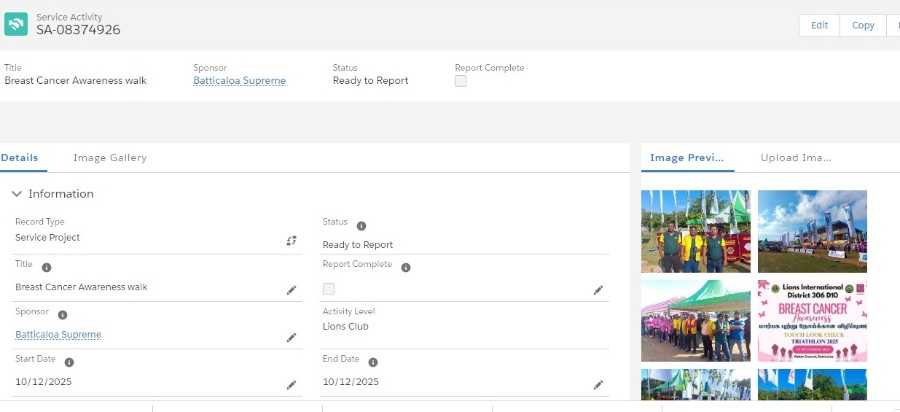Show Sponsor field info tooltip icon
900x412 pixels.
tap(62, 315)
